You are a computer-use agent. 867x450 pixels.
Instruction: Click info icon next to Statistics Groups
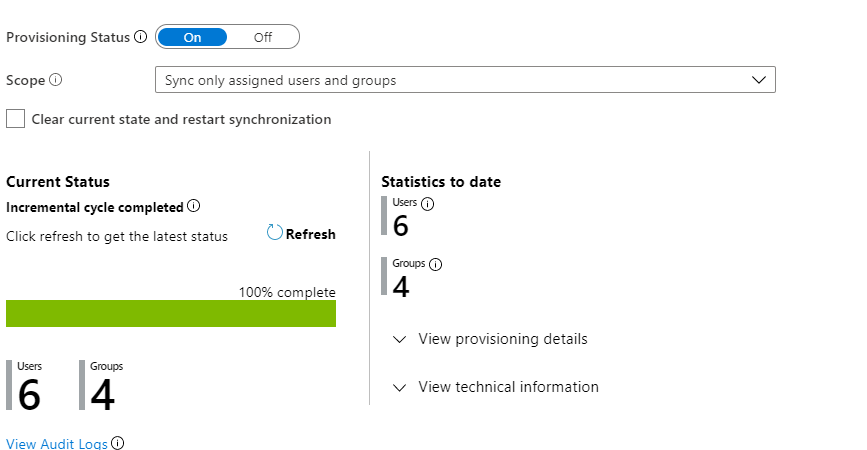tap(435, 265)
